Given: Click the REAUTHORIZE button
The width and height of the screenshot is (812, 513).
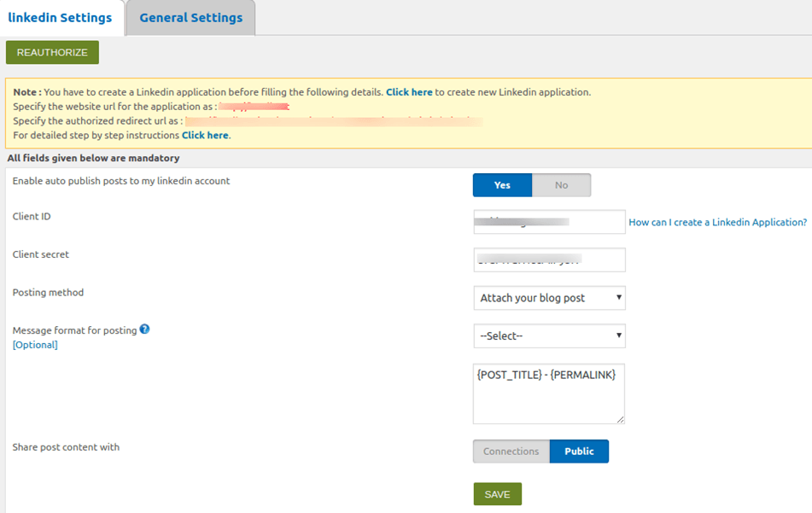Looking at the screenshot, I should tap(52, 52).
